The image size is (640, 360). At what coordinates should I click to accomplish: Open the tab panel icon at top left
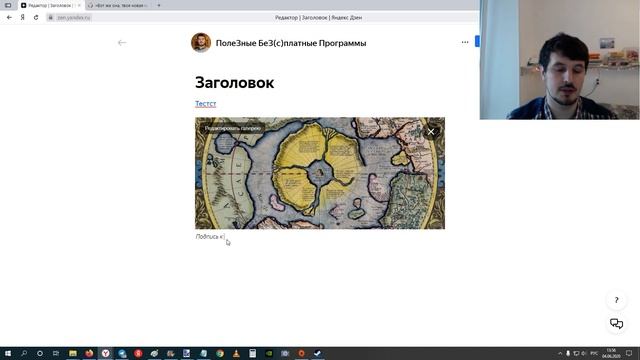pyautogui.click(x=8, y=5)
